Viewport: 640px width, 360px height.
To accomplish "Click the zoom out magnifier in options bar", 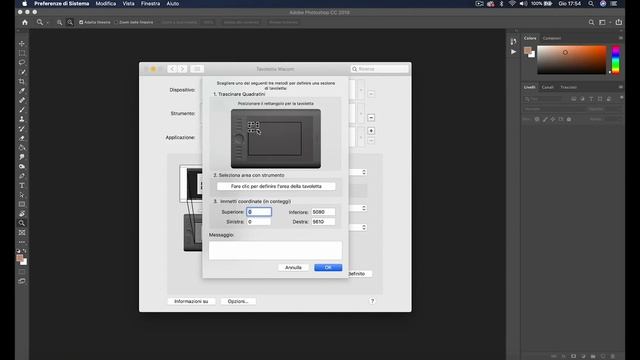I will tap(70, 22).
